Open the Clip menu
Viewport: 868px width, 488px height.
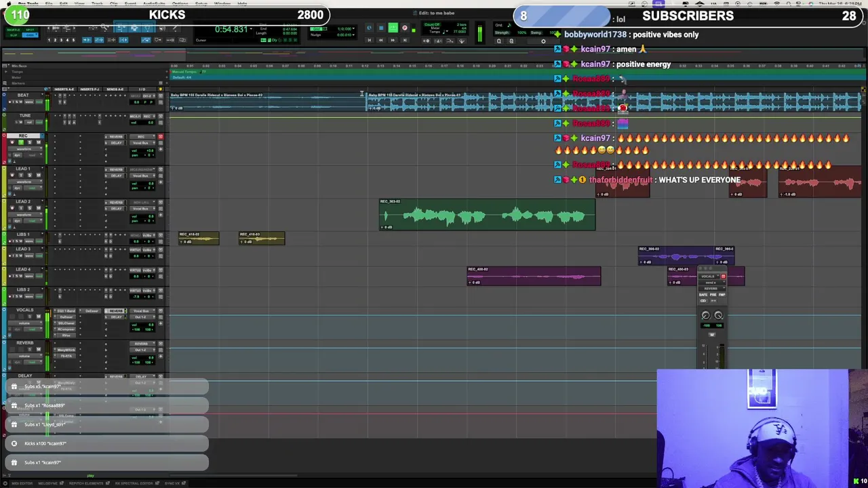point(114,3)
